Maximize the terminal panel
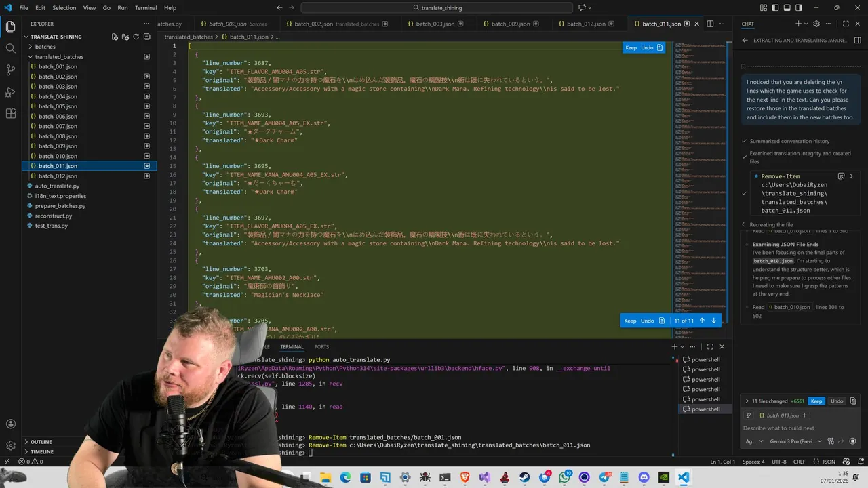868x488 pixels. 710,346
